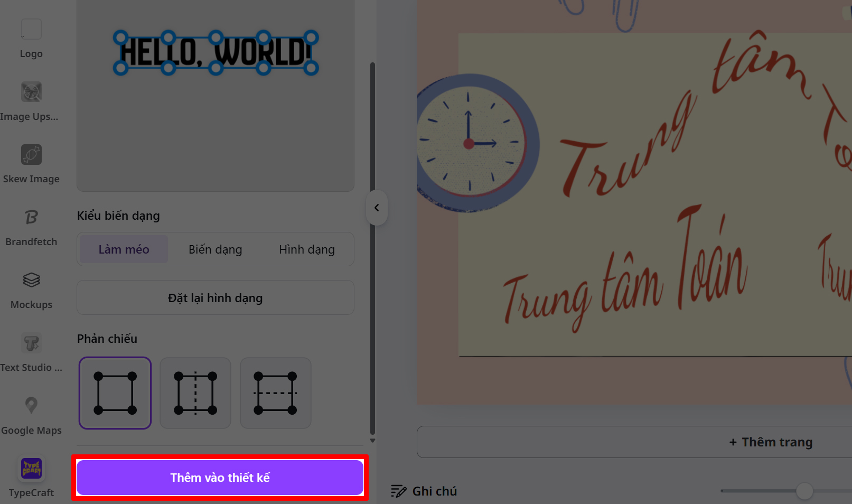Select the no-mirror reflection option
The image size is (852, 504).
115,393
